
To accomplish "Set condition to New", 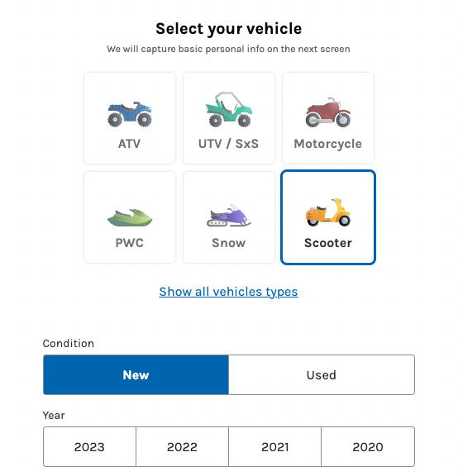I will point(136,375).
